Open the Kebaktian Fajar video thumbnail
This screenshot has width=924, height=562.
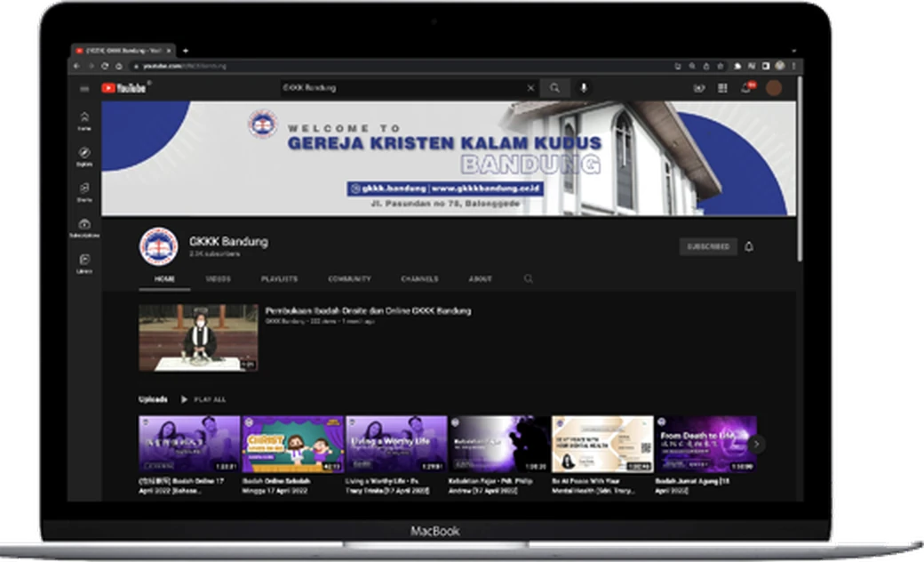click(x=499, y=444)
